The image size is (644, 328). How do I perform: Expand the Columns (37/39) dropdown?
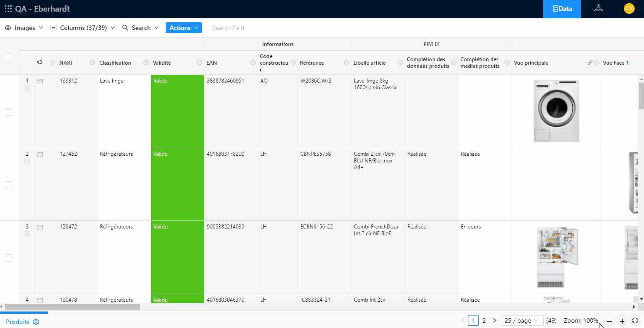click(x=82, y=28)
